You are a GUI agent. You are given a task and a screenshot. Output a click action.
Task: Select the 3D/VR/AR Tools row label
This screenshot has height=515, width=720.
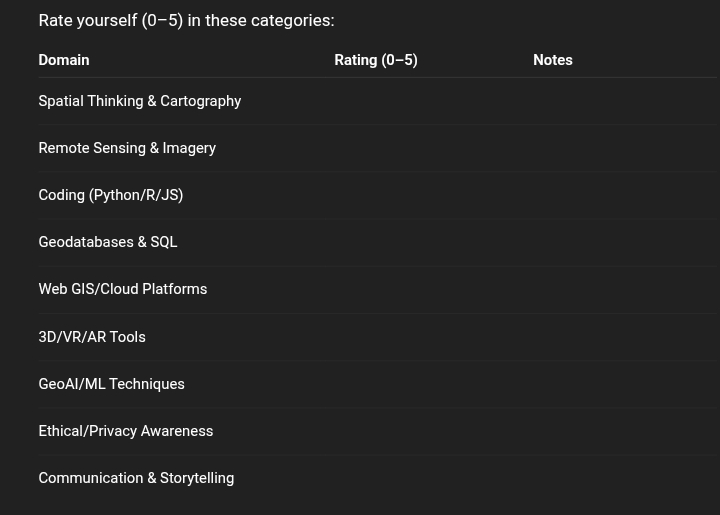(92, 337)
